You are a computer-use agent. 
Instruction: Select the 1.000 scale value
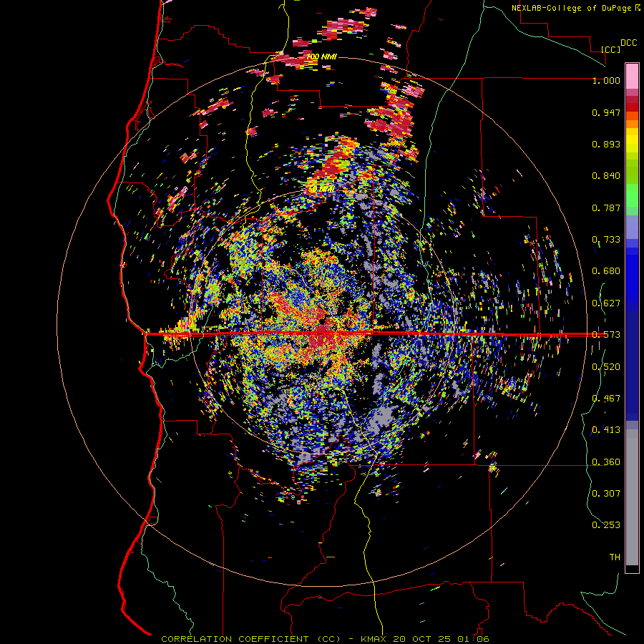click(606, 80)
